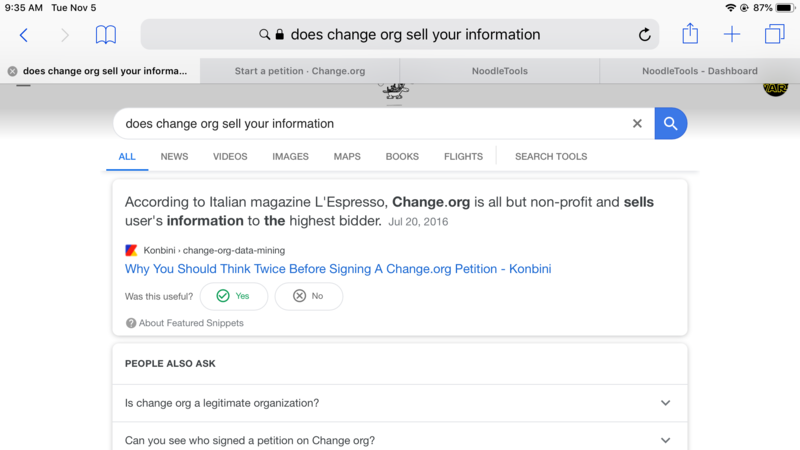Screen dimensions: 800x450
Task: Reload the page with refresh icon
Action: point(645,35)
